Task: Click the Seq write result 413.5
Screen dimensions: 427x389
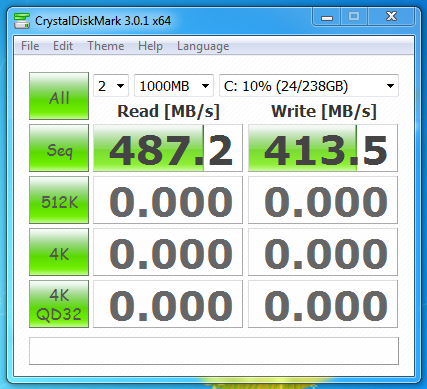Action: click(323, 148)
